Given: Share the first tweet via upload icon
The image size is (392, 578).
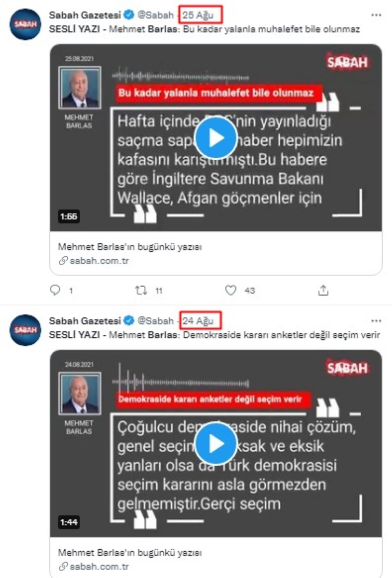Looking at the screenshot, I should point(323,290).
